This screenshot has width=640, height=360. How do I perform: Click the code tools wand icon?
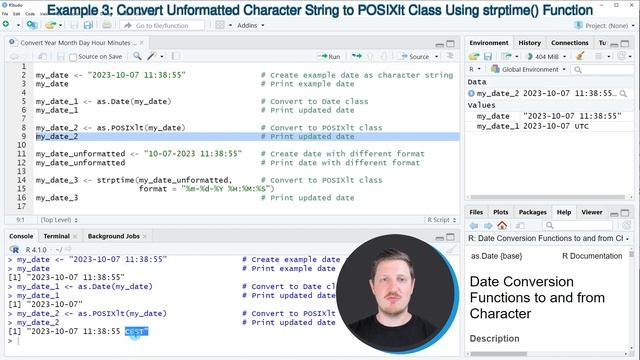[x=152, y=56]
